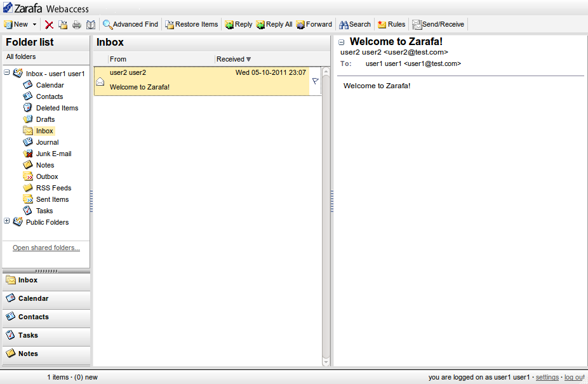The width and height of the screenshot is (588, 384).
Task: Click the open envelope read-status icon
Action: tap(100, 81)
